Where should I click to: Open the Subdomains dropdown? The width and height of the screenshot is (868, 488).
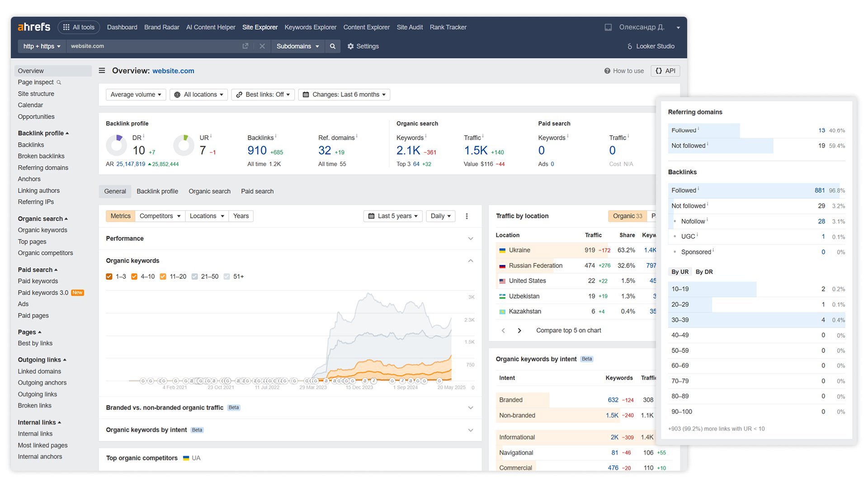point(297,46)
